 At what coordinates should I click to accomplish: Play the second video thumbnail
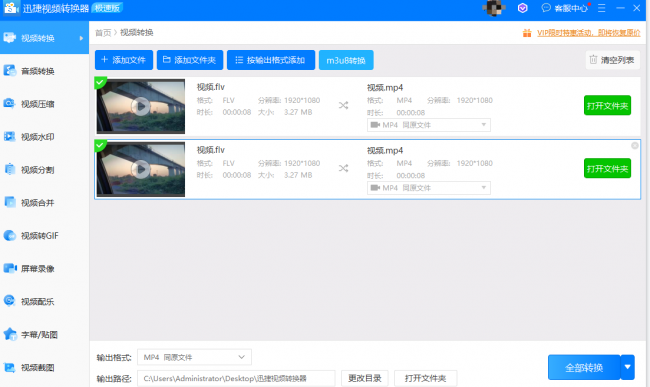tap(141, 169)
